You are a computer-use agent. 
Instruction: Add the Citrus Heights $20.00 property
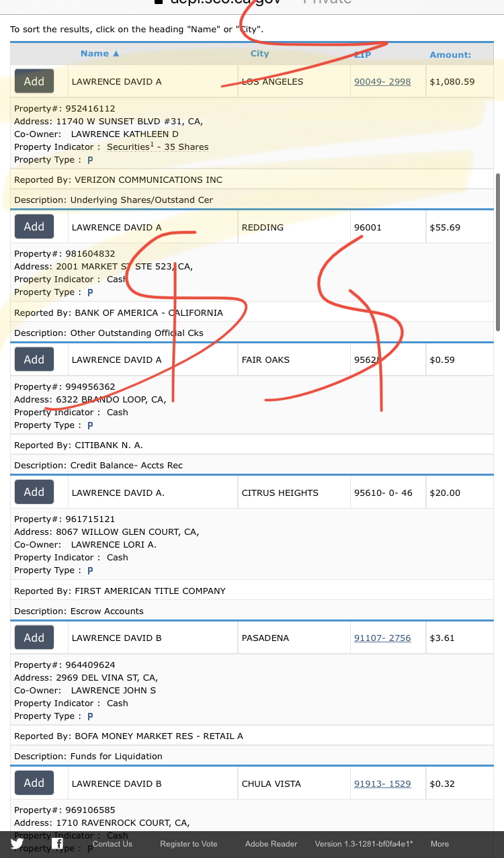point(34,492)
